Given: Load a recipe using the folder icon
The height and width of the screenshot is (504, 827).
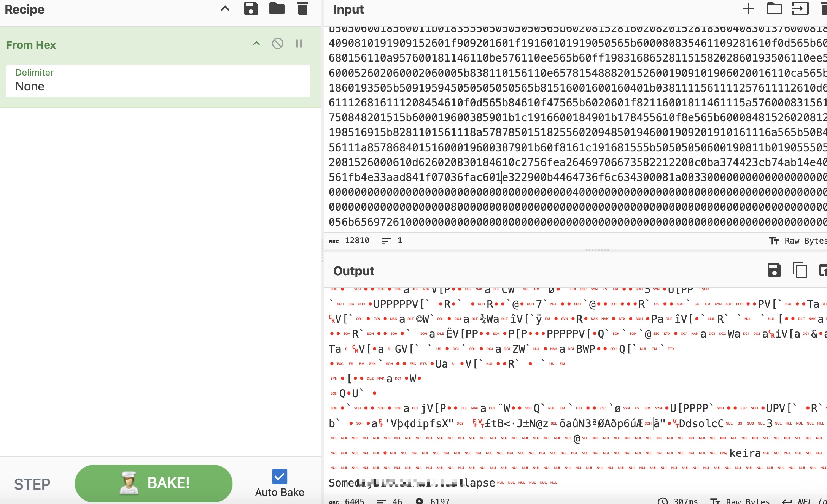Looking at the screenshot, I should [277, 8].
